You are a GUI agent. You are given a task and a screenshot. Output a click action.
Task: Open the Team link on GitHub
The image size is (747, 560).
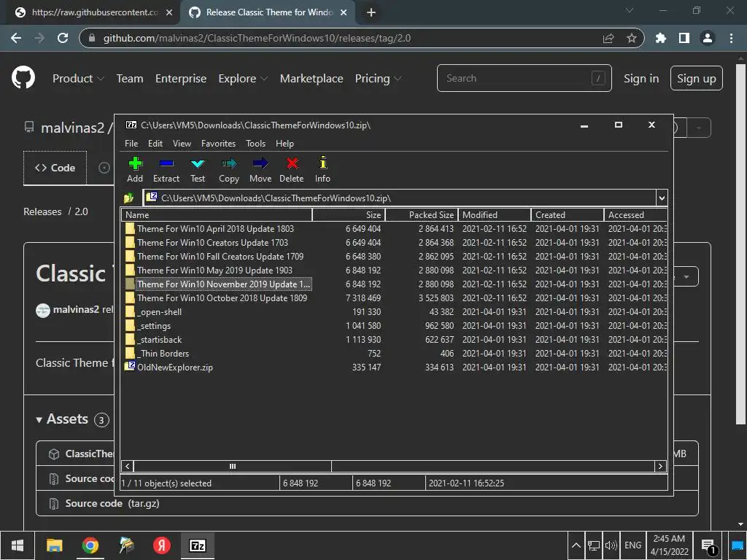[130, 79]
